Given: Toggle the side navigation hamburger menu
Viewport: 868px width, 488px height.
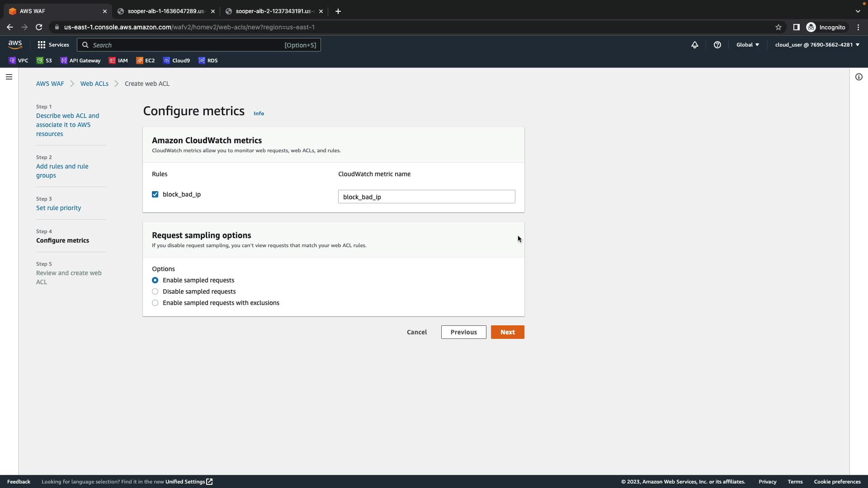Looking at the screenshot, I should 9,77.
